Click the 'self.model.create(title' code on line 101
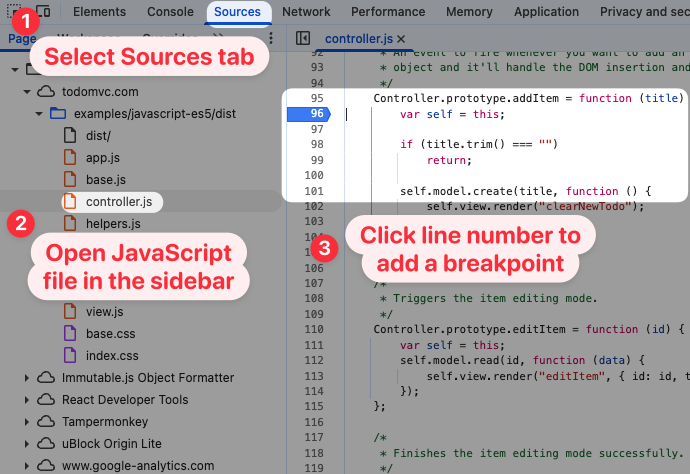 point(478,191)
